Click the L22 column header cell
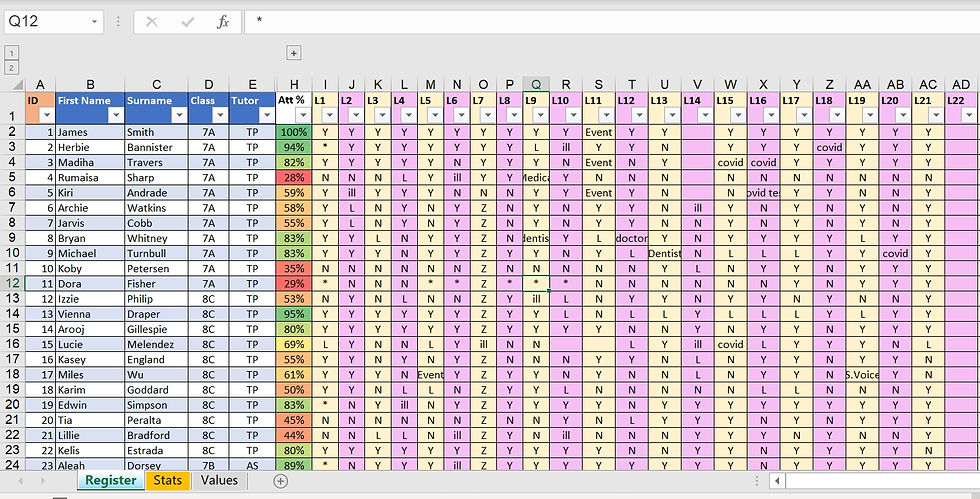The width and height of the screenshot is (980, 499). pos(961,108)
